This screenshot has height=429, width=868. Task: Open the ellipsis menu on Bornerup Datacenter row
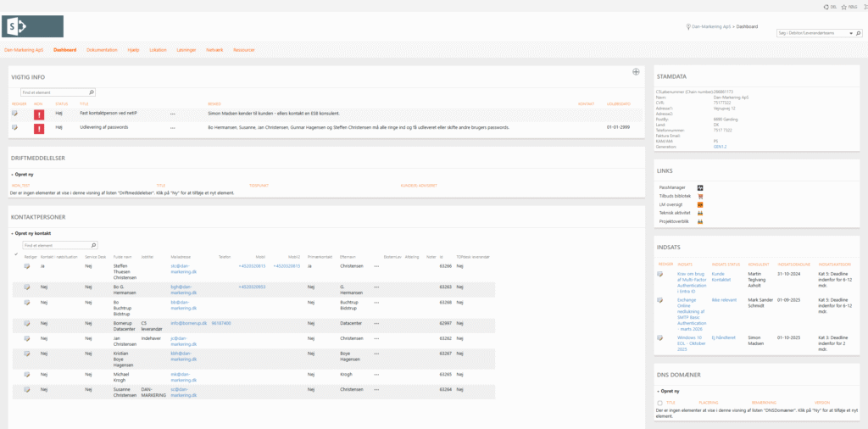376,323
